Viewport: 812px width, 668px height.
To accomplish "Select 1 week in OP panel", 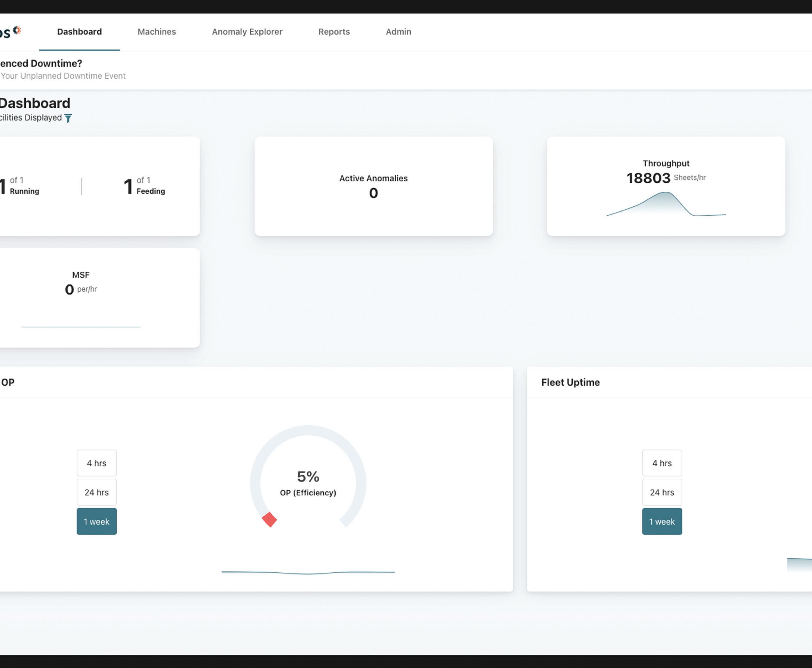I will [97, 522].
